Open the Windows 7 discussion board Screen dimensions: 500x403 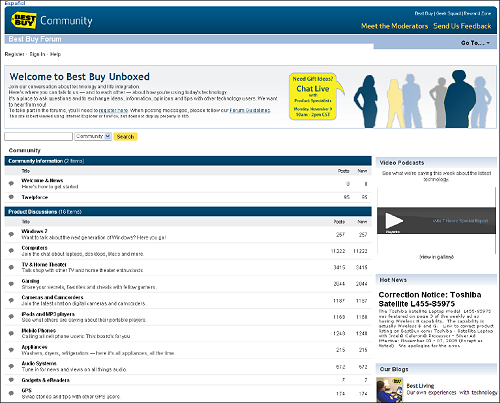point(34,231)
